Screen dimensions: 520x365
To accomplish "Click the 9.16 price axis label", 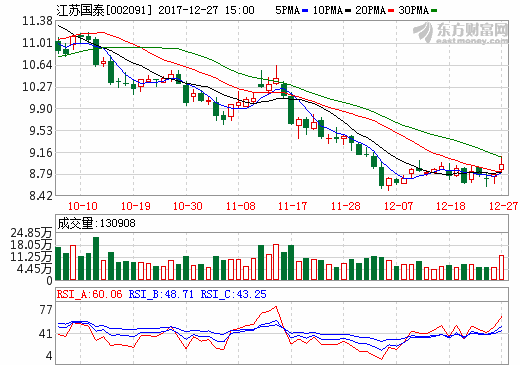I will [41, 152].
